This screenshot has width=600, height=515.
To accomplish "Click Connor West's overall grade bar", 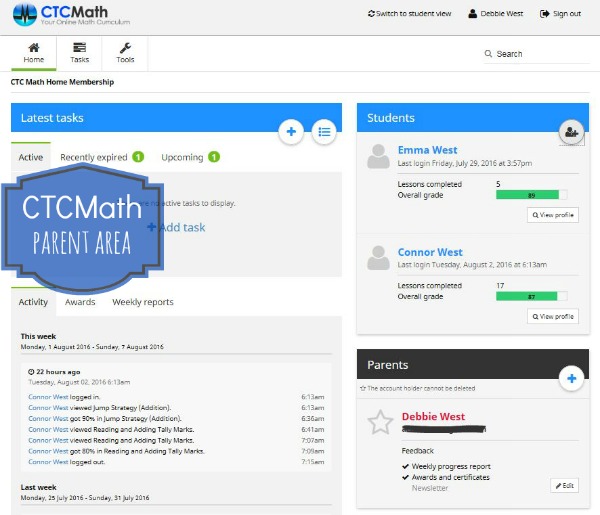I will point(532,297).
